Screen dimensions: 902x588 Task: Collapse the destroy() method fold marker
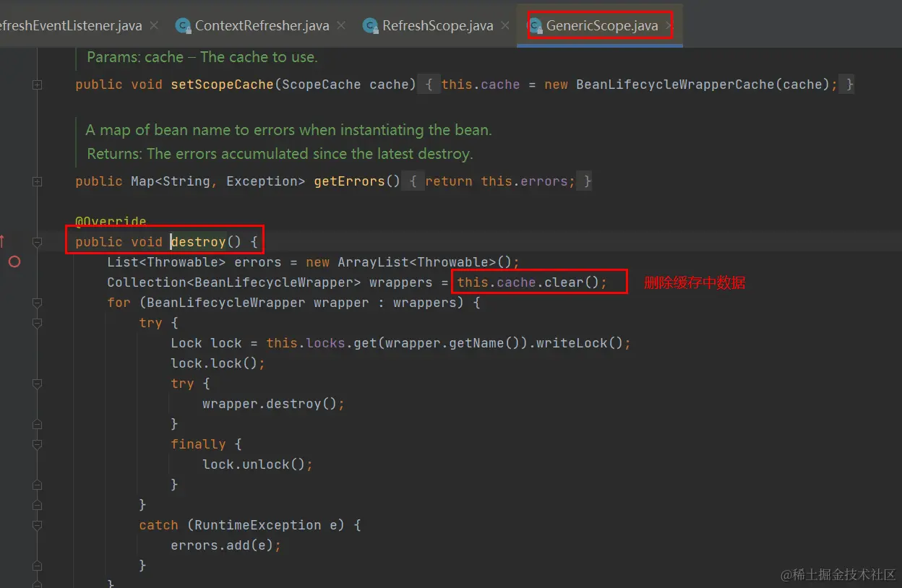37,242
